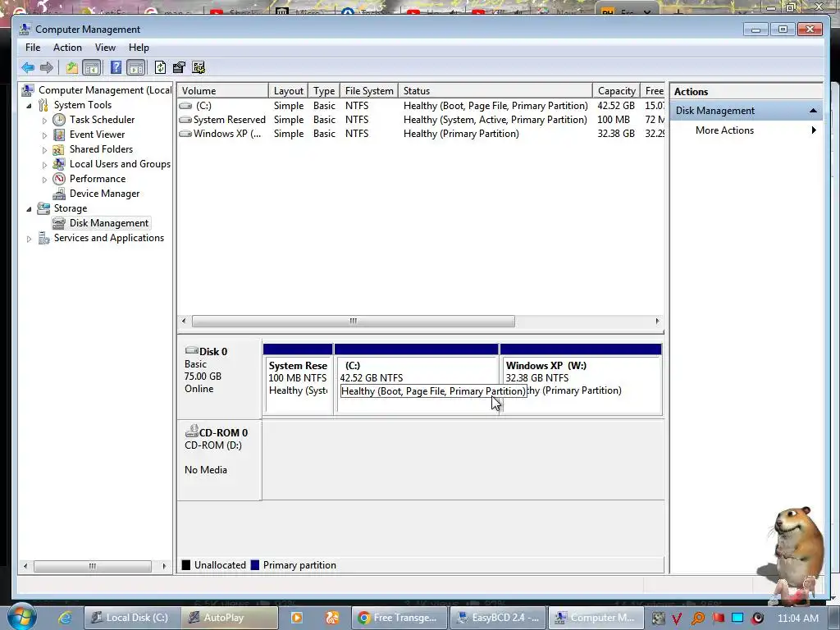Go back with the blue arrow
840x630 pixels.
pyautogui.click(x=28, y=67)
